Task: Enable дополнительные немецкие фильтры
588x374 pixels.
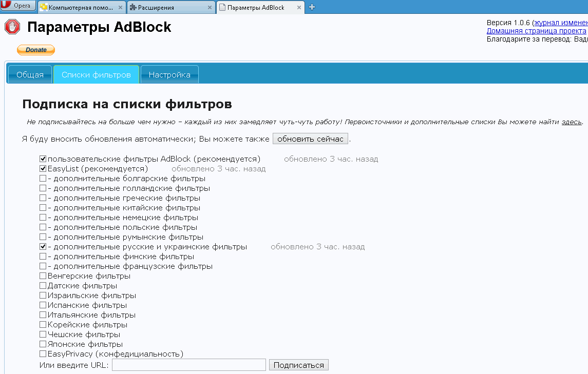Action: point(43,218)
